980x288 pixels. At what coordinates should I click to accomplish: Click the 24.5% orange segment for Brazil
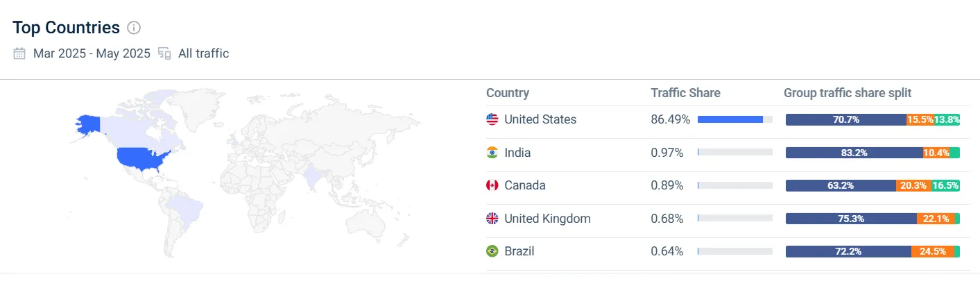tap(932, 251)
